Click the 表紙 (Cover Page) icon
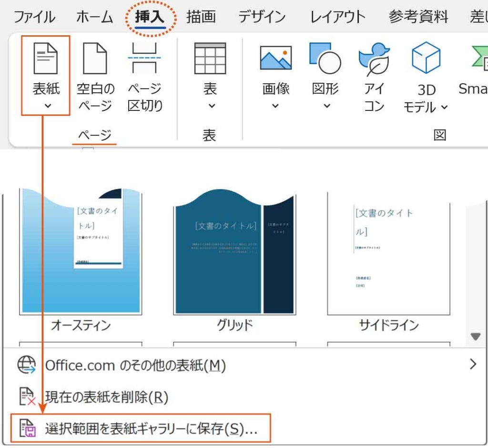The width and height of the screenshot is (488, 448). (x=46, y=59)
